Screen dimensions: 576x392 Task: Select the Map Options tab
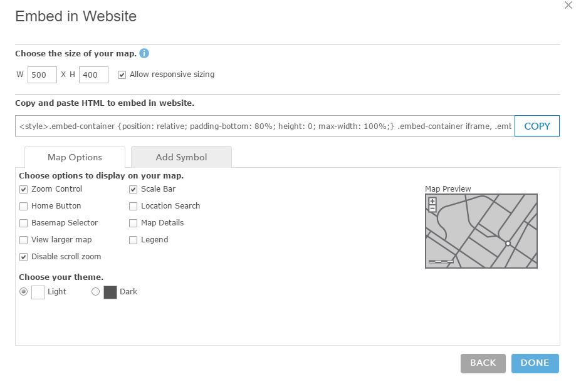pyautogui.click(x=75, y=157)
